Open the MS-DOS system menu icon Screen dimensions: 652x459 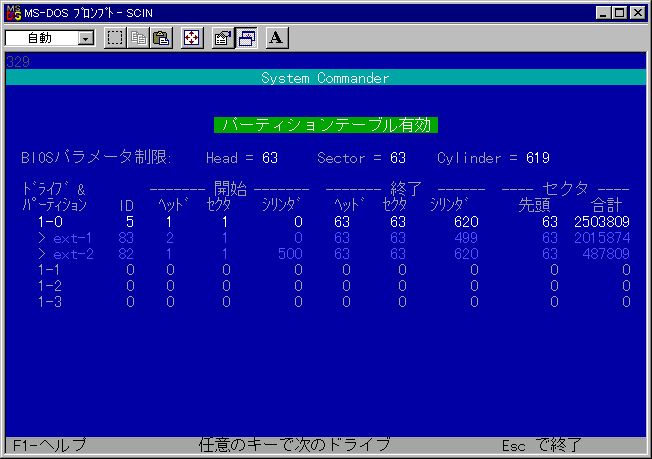point(14,12)
